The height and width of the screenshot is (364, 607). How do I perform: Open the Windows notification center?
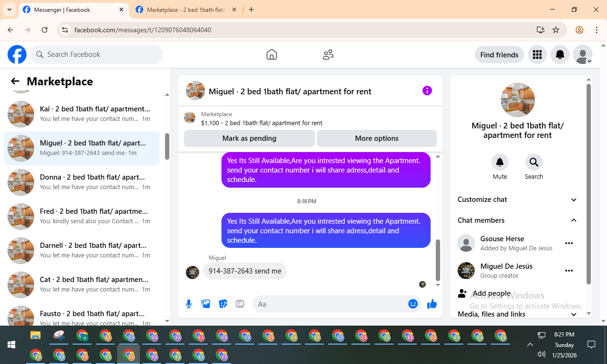point(591,345)
